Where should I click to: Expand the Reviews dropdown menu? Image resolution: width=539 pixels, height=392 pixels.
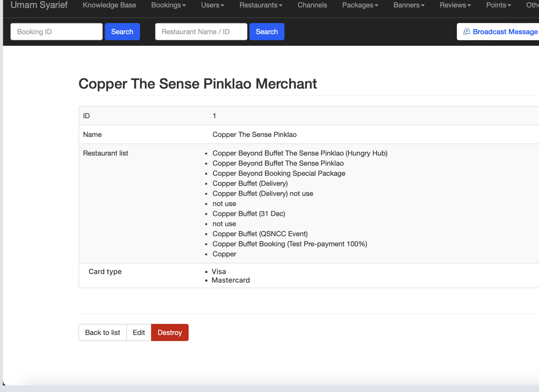click(455, 5)
